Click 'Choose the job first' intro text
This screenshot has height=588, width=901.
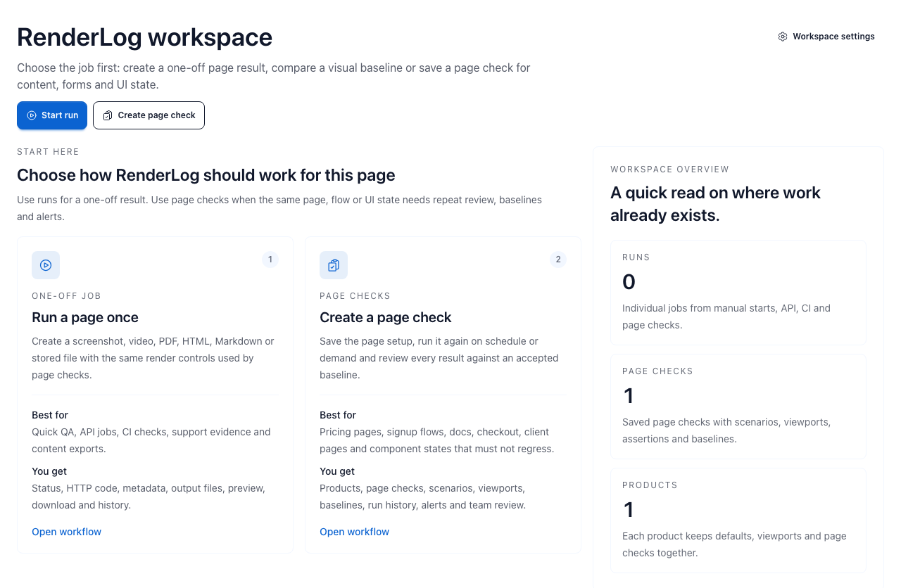click(274, 77)
